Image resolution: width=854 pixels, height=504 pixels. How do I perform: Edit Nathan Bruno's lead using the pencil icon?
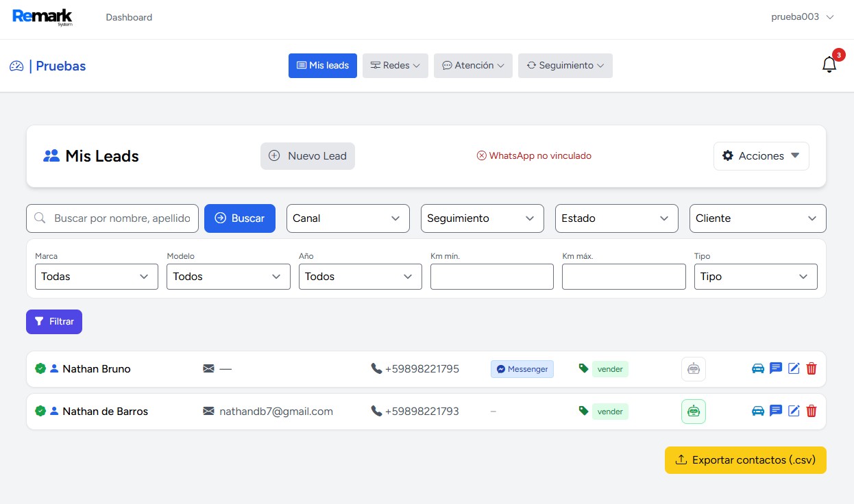pos(794,368)
